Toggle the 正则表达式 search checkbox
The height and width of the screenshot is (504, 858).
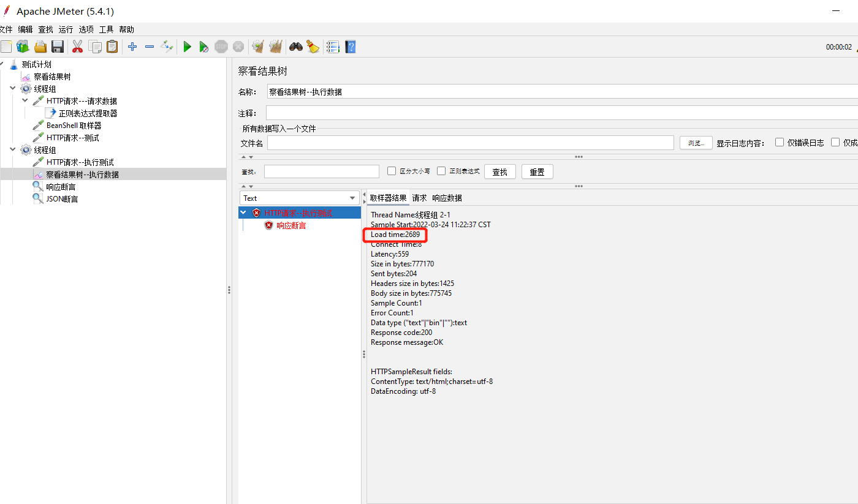point(441,171)
